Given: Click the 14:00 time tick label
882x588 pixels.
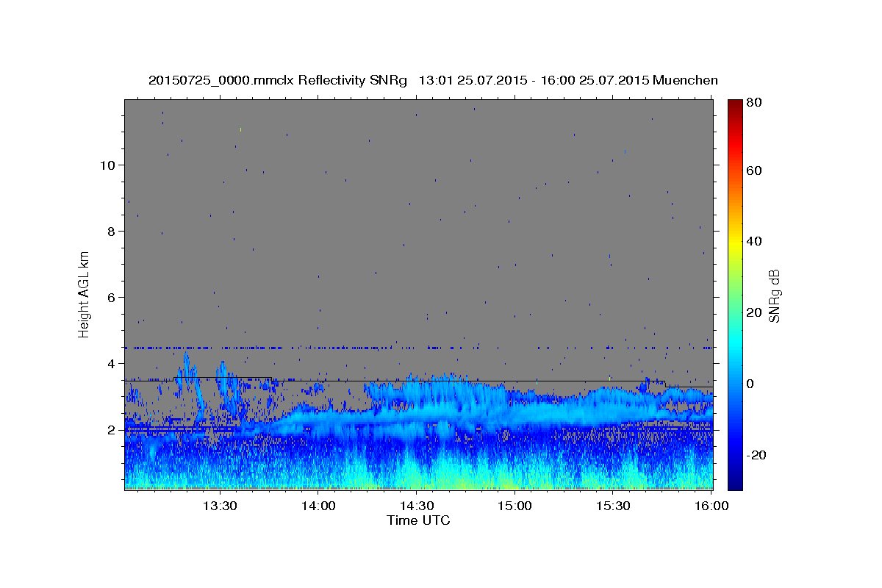Looking at the screenshot, I should point(318,506).
